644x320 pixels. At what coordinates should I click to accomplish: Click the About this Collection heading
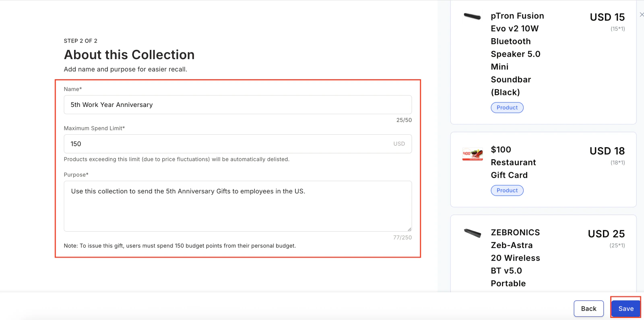click(x=129, y=55)
